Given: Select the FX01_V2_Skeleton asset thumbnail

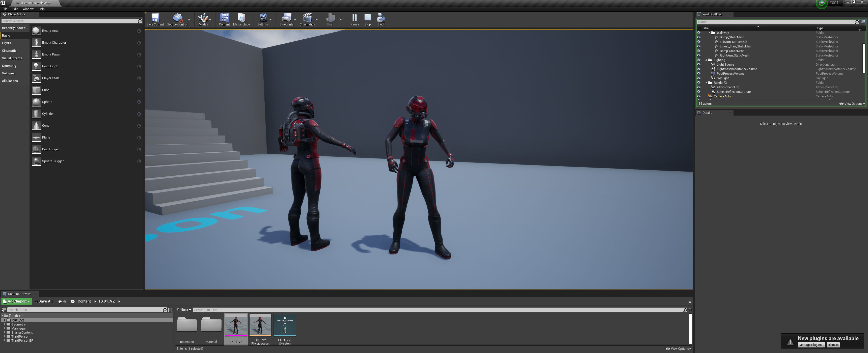Looking at the screenshot, I should (x=284, y=325).
